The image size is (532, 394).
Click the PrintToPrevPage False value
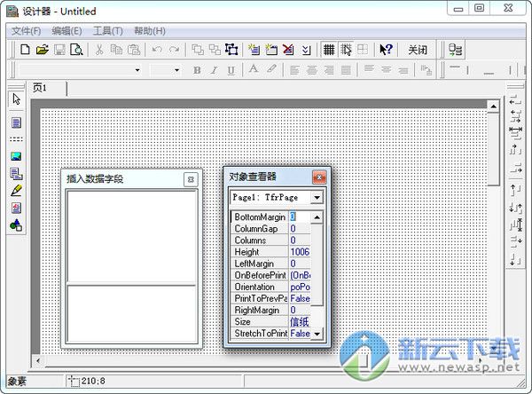pos(300,298)
